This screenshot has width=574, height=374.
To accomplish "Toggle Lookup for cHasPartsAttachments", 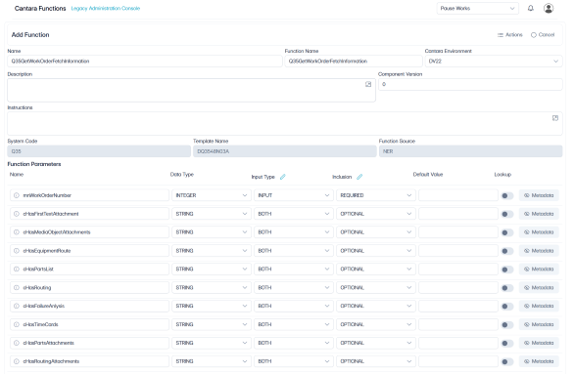I will click(x=507, y=343).
